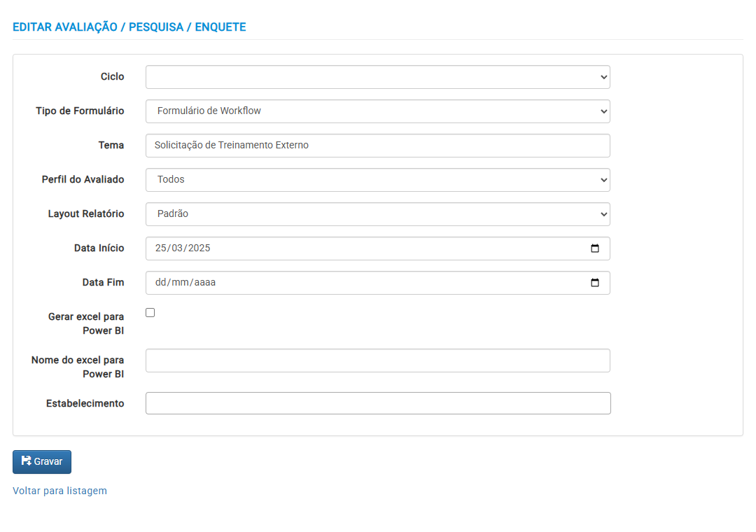The height and width of the screenshot is (532, 756).
Task: Click the Ciclo field label
Action: [x=112, y=77]
